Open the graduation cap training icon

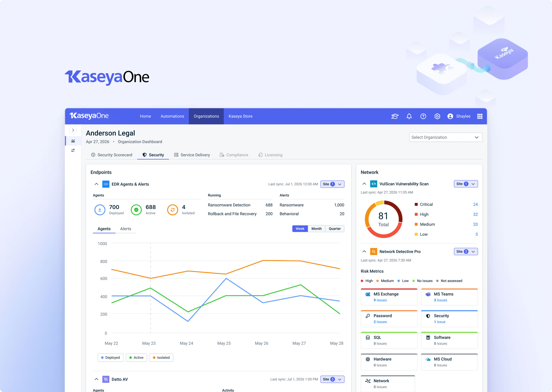tap(395, 116)
